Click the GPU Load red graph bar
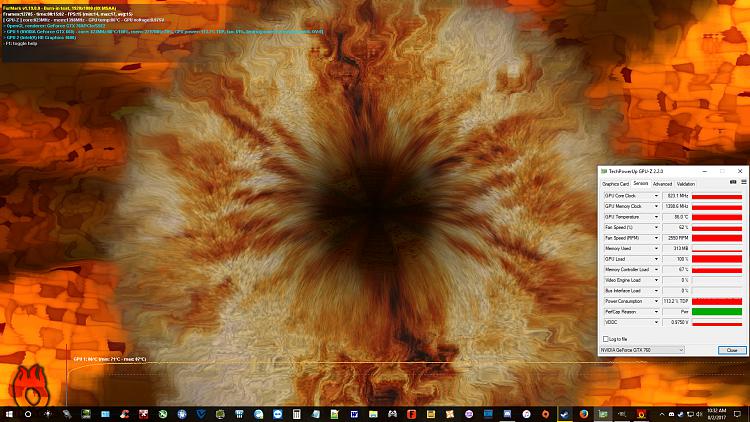Screen dimensions: 750x422 coord(717,259)
